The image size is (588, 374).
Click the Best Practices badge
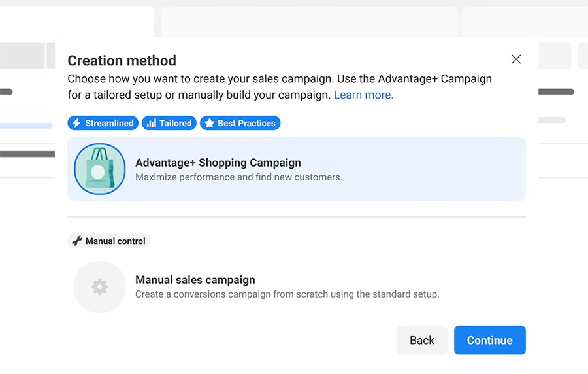coord(240,123)
